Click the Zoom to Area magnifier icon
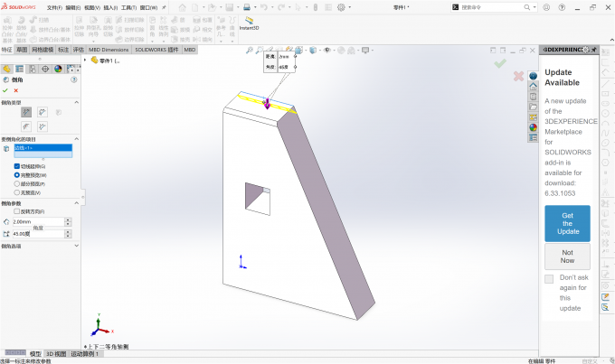Image resolution: width=615 pixels, height=364 pixels. pyautogui.click(x=260, y=51)
